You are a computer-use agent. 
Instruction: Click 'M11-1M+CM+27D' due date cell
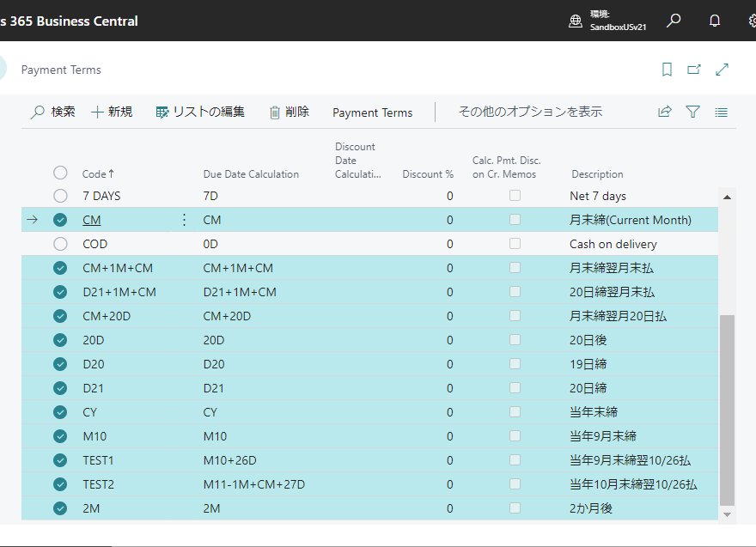[x=254, y=484]
